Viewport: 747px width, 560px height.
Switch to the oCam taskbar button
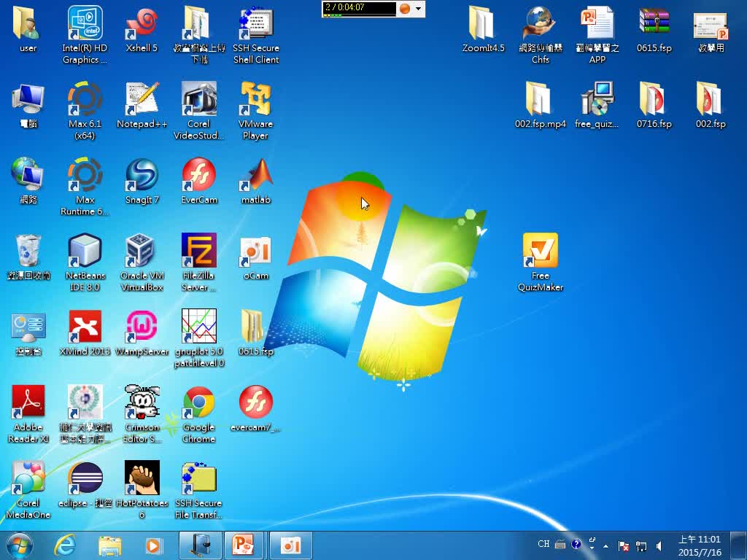tap(290, 545)
